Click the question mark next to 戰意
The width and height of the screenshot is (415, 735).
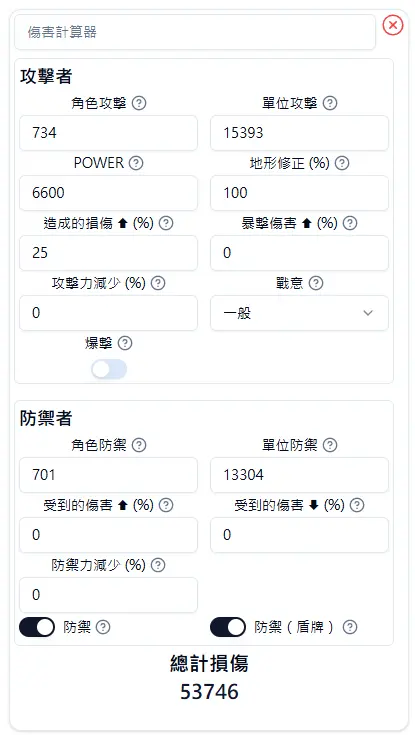point(317,283)
